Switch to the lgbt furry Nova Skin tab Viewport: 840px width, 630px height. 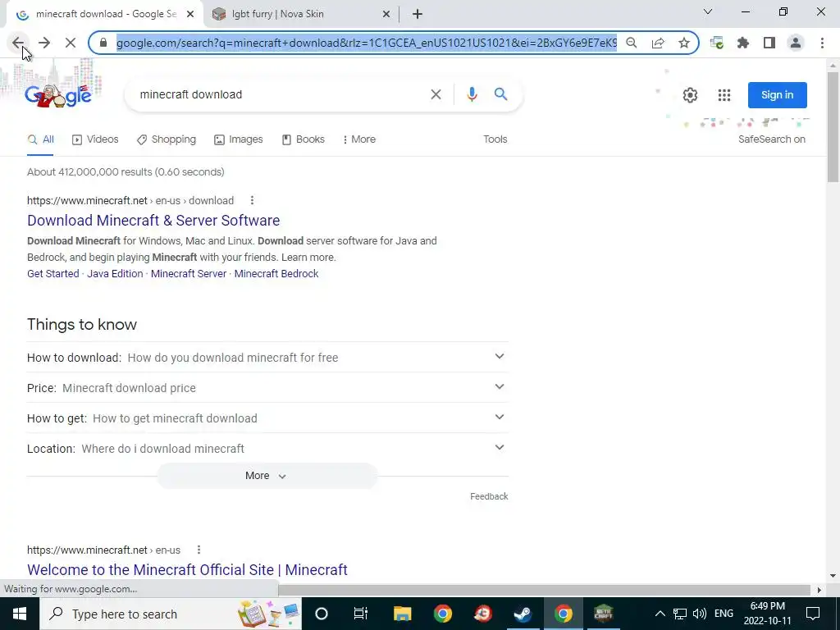tap(302, 15)
